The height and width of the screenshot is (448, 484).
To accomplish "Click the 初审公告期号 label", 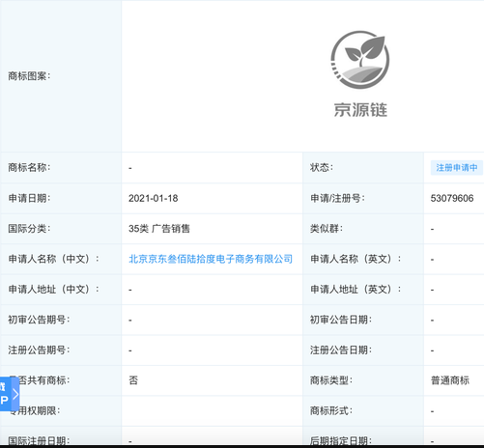I will [x=39, y=320].
